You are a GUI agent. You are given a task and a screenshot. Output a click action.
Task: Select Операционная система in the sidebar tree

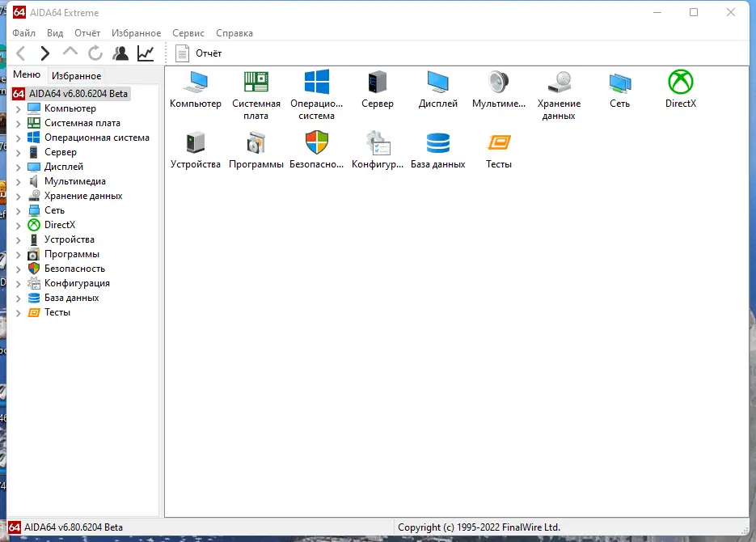point(97,138)
